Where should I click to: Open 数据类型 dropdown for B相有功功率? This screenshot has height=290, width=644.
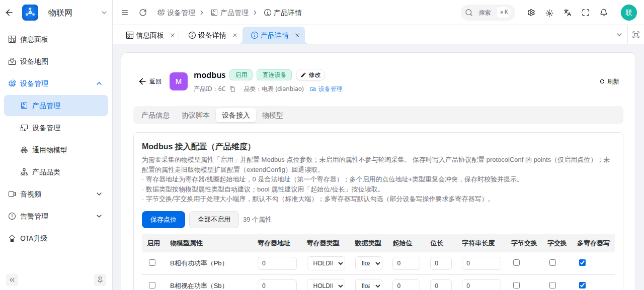pos(369,263)
